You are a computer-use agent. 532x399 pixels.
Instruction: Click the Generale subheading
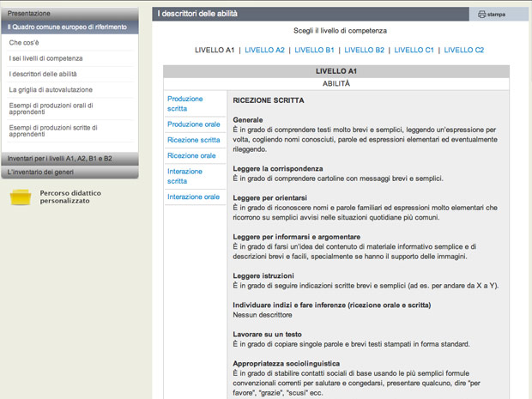tap(248, 120)
